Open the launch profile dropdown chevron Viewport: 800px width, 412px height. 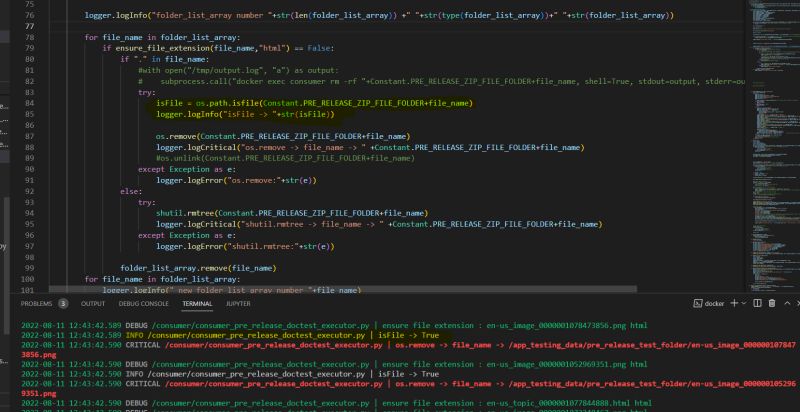pos(743,303)
